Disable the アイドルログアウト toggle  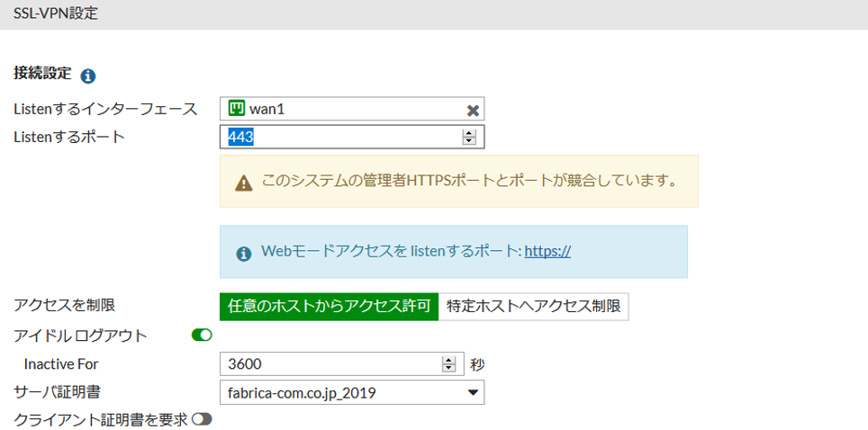tap(202, 335)
